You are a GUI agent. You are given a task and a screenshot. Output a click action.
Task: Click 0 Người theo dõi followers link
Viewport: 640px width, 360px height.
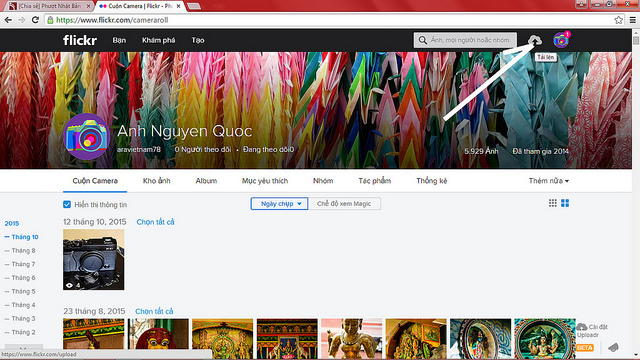[203, 149]
